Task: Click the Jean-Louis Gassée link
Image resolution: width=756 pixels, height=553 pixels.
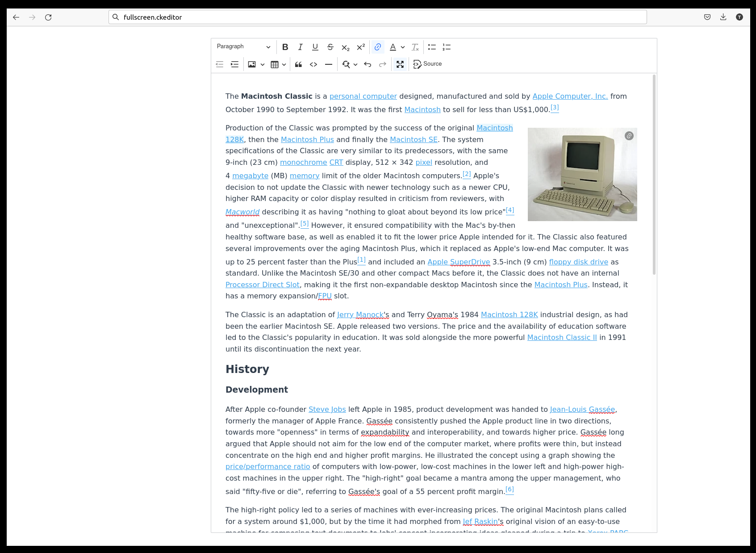Action: pos(583,410)
